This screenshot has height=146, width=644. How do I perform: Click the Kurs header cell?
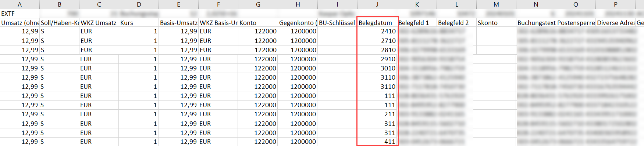139,23
